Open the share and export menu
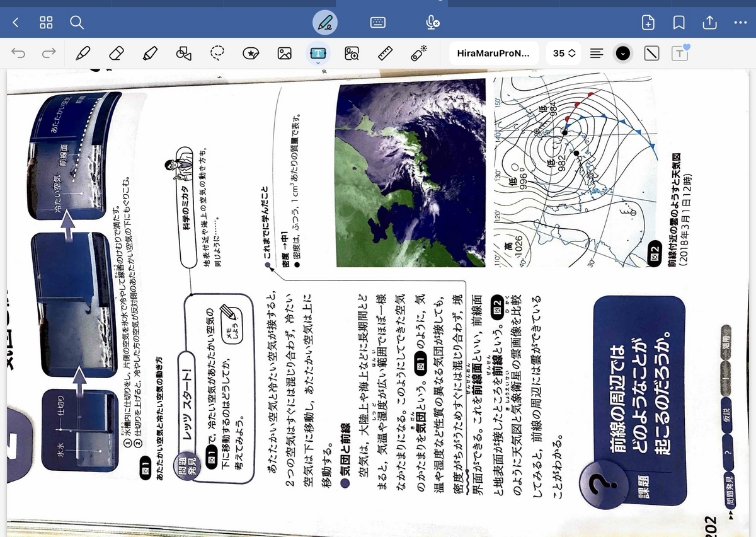This screenshot has width=756, height=537. pyautogui.click(x=709, y=23)
